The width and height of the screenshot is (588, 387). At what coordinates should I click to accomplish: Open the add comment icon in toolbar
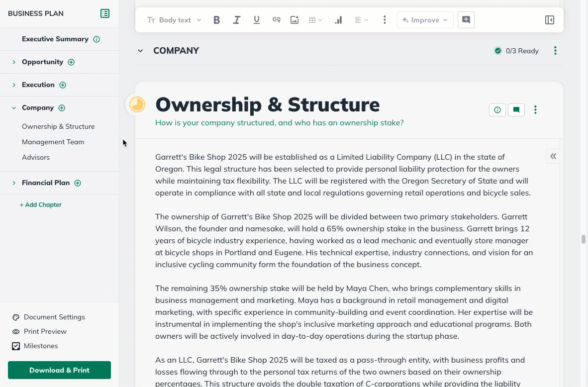[466, 20]
